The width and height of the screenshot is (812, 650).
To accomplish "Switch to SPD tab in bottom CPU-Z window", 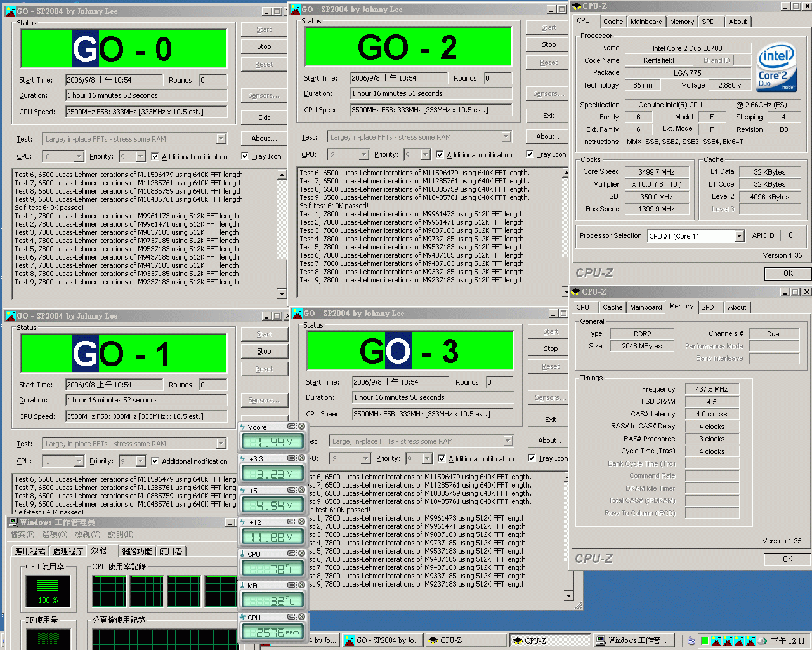I will [708, 307].
